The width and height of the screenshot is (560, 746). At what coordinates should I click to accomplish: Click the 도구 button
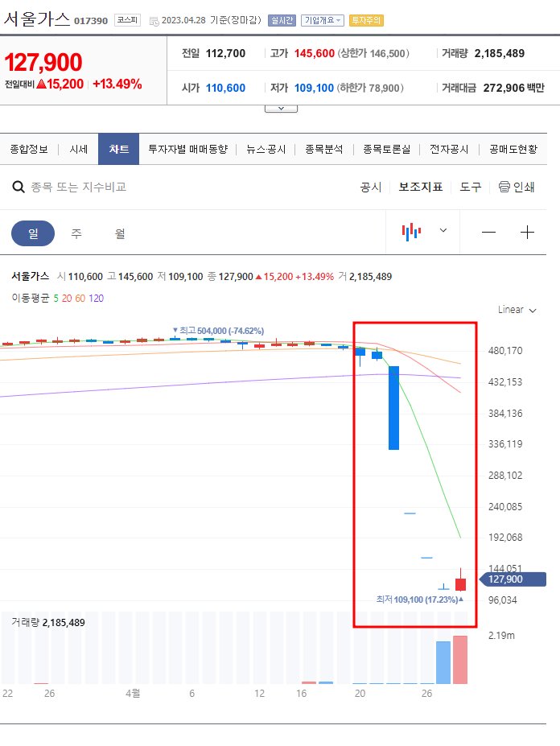point(471,187)
